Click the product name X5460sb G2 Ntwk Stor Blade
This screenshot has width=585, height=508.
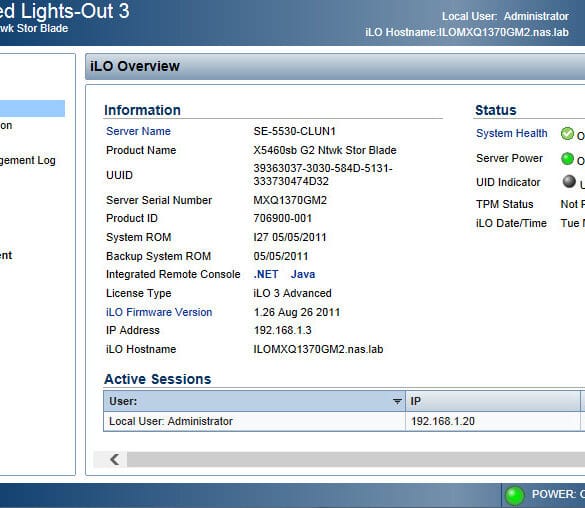click(325, 150)
